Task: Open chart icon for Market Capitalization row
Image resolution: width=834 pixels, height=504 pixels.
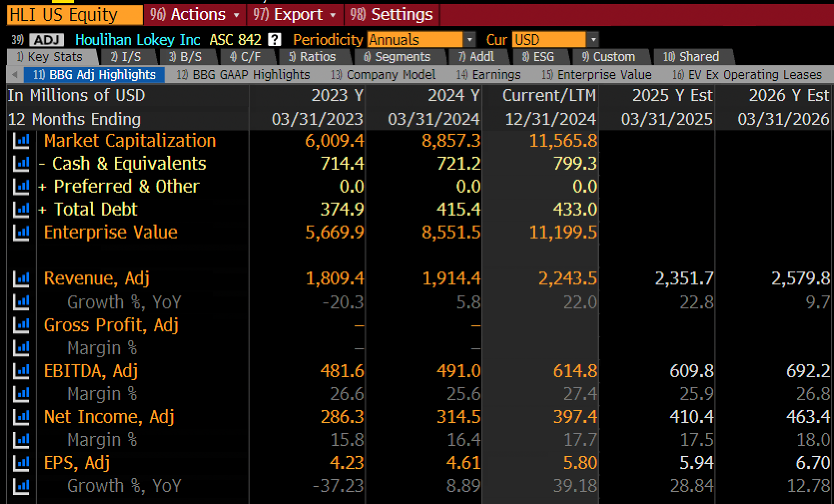Action: click(x=21, y=141)
